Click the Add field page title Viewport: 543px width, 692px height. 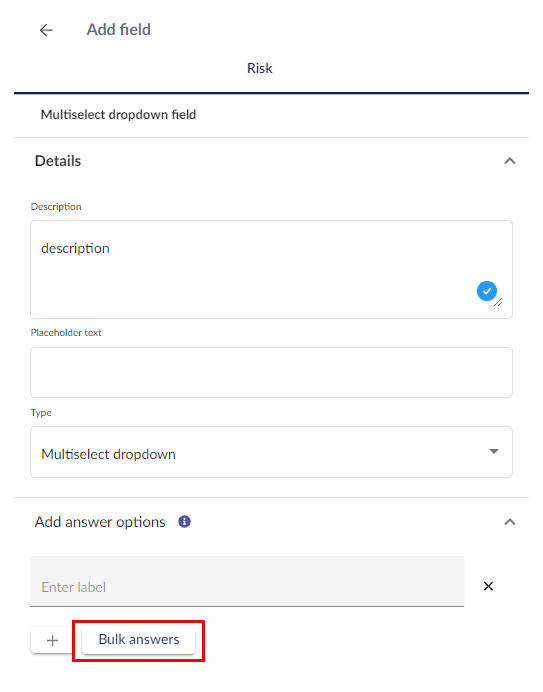(118, 30)
